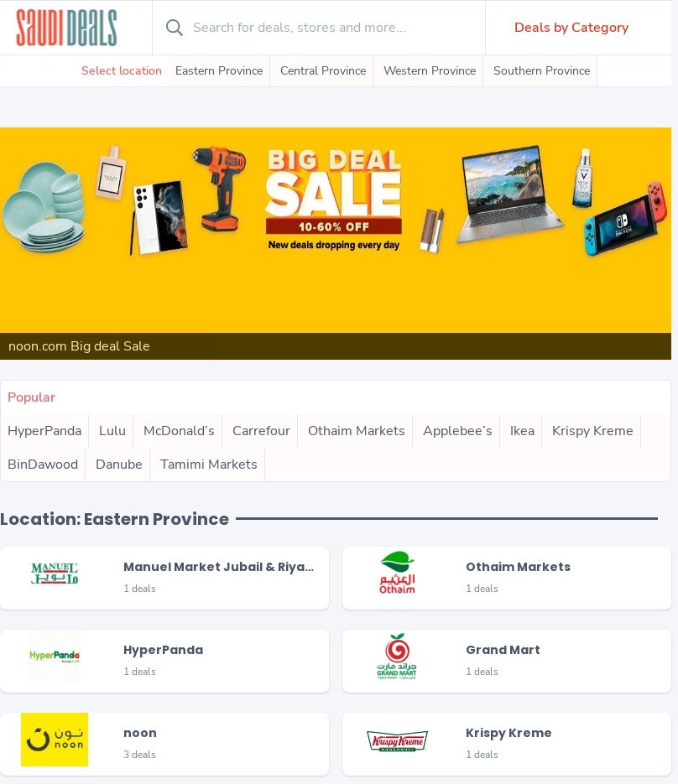Screen dimensions: 678x784
Task: Select the Central Province tab
Action: [x=323, y=70]
